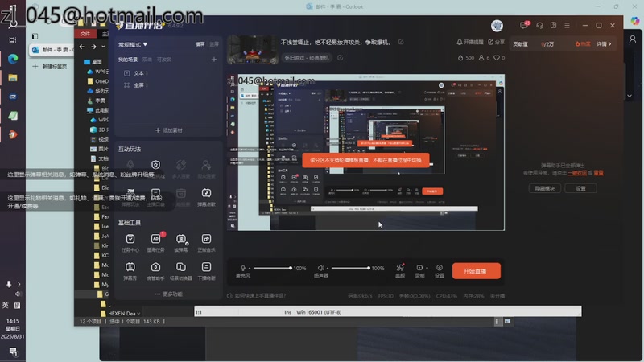The width and height of the screenshot is (644, 362).
Task: Expand the 录制 record options arrow
Action: click(427, 268)
